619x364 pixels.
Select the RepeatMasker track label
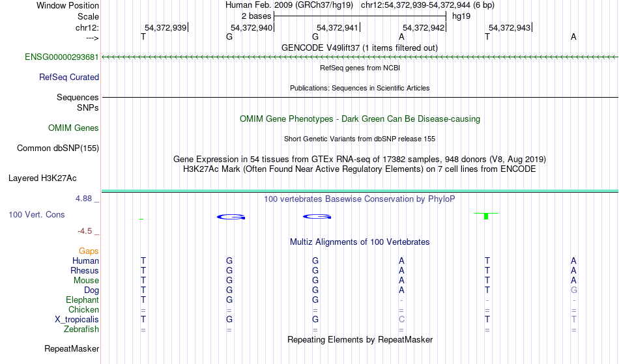point(72,349)
